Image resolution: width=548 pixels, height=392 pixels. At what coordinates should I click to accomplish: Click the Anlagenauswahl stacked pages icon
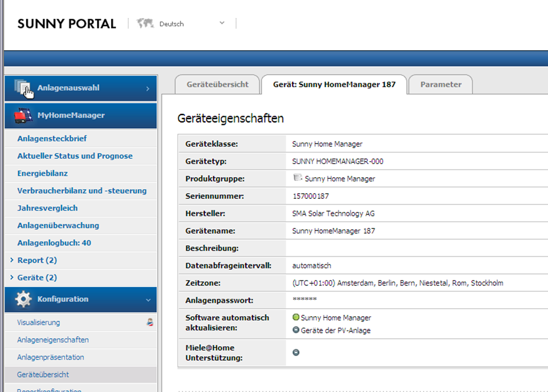(23, 88)
